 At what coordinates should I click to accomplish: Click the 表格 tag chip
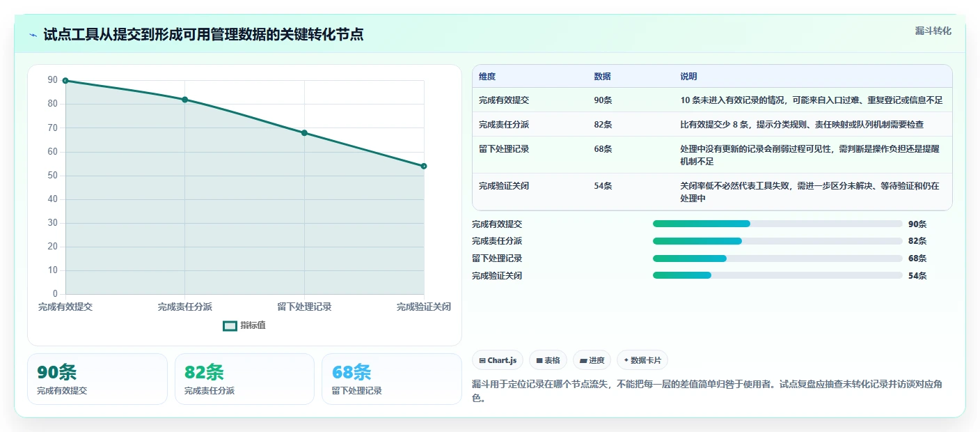coord(548,360)
